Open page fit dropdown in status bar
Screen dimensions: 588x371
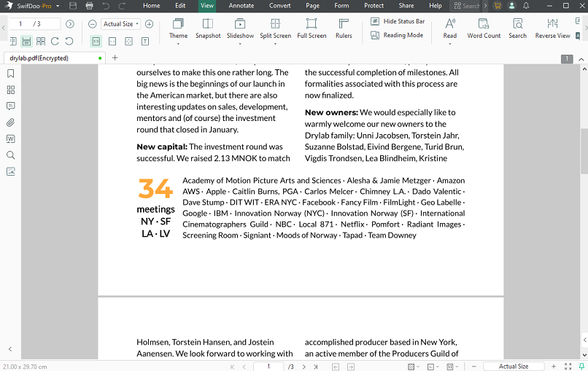452,367
